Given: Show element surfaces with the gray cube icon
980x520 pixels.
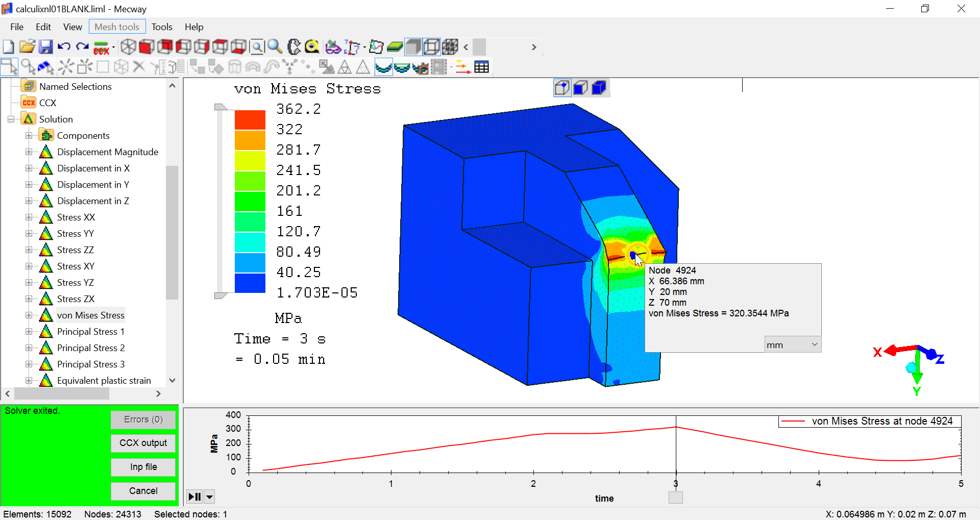Looking at the screenshot, I should 413,47.
